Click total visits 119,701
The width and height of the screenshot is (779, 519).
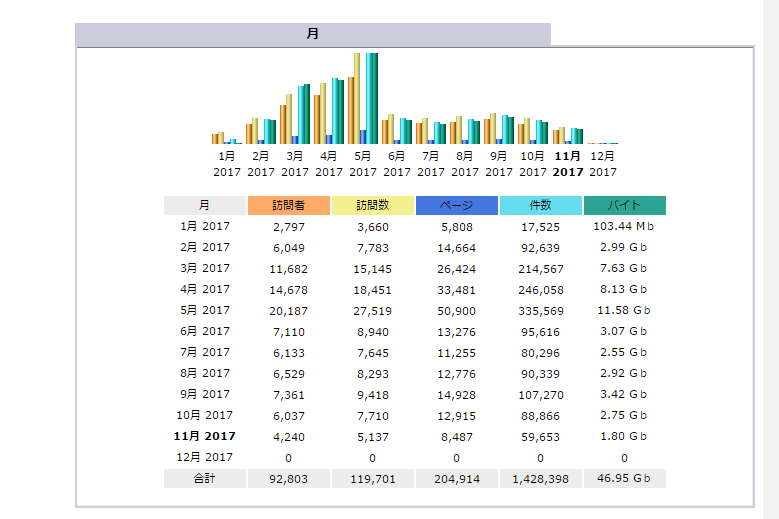point(373,479)
